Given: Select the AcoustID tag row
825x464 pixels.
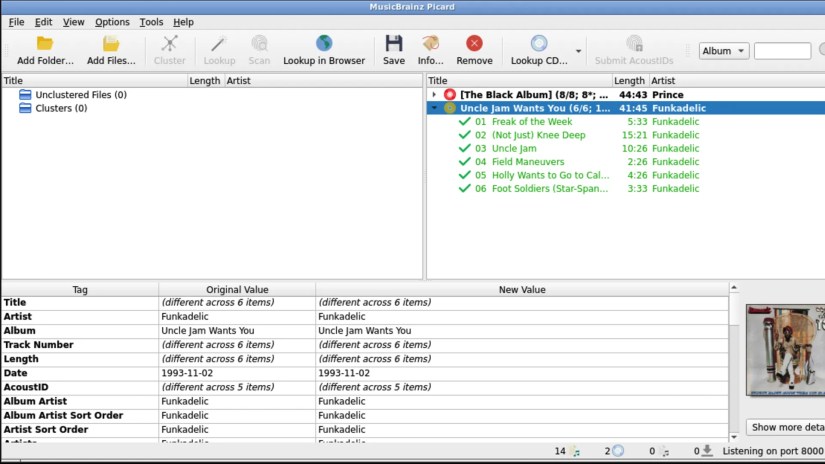Looking at the screenshot, I should tap(365, 387).
